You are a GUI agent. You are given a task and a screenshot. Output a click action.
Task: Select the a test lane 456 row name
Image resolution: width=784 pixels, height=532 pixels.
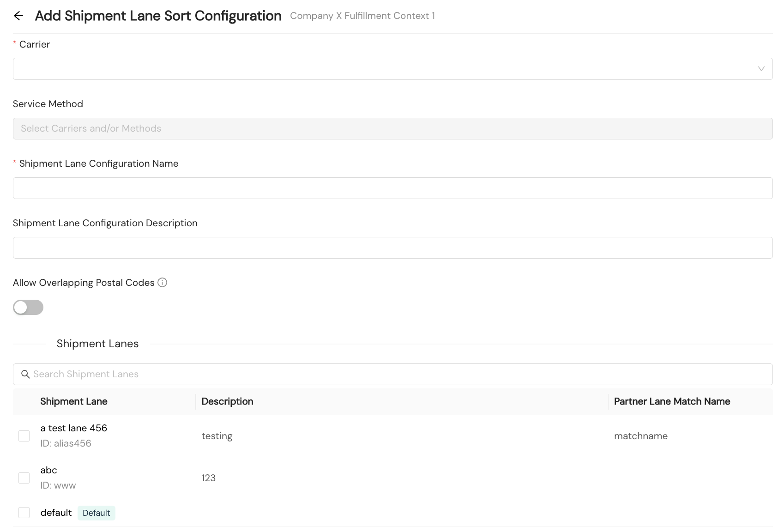74,428
